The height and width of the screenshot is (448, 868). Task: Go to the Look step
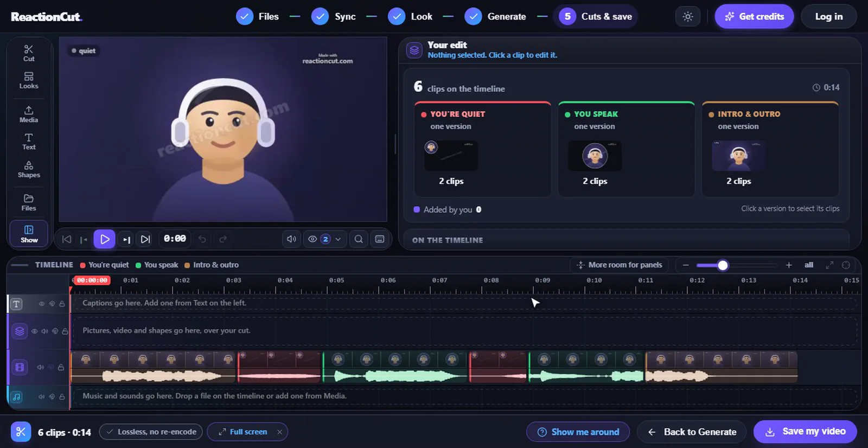coord(410,17)
